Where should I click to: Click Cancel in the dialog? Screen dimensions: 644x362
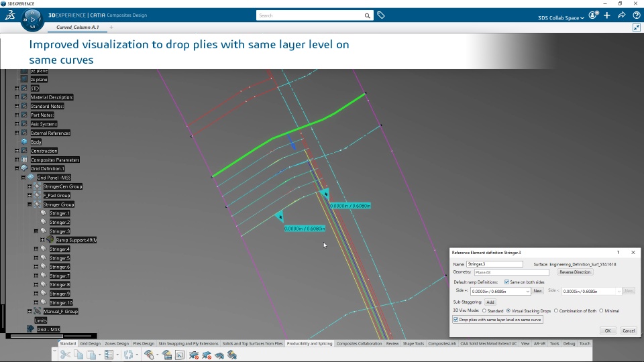coord(629,330)
